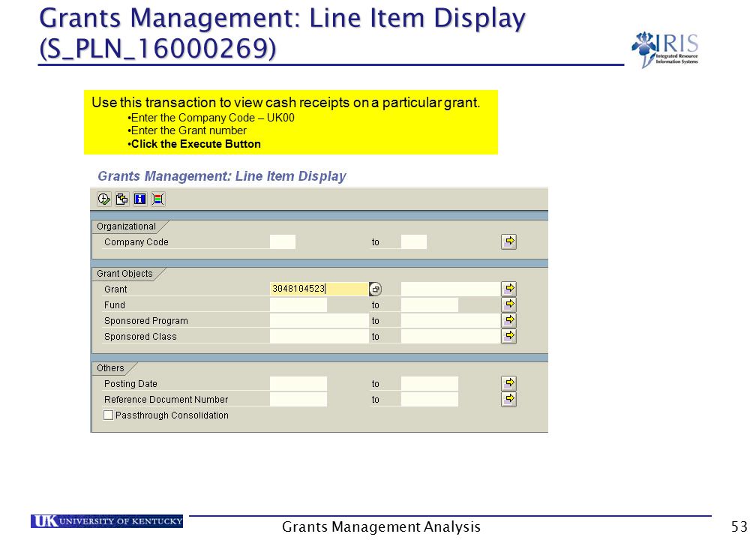Click the page number 53
This screenshot has width=756, height=540.
pos(739,526)
